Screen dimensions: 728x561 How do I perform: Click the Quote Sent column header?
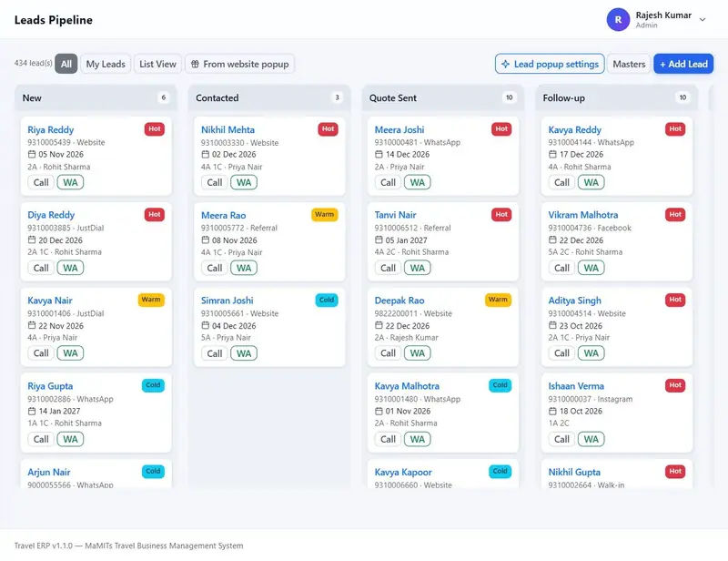[x=443, y=97]
